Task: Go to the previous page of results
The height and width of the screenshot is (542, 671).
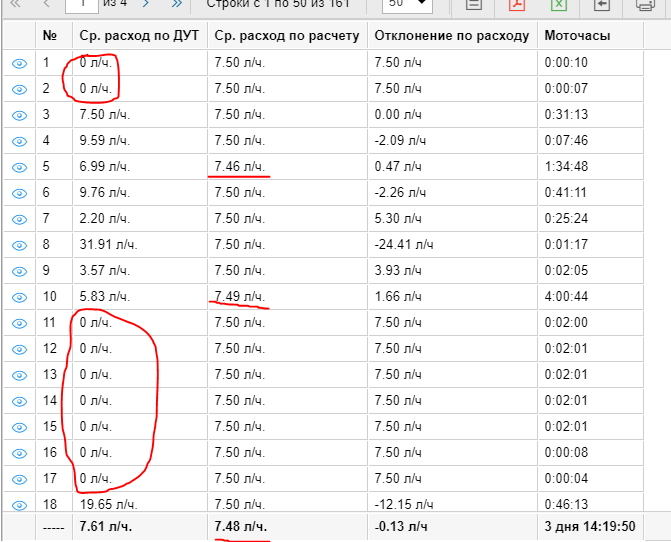Action: [45, 5]
